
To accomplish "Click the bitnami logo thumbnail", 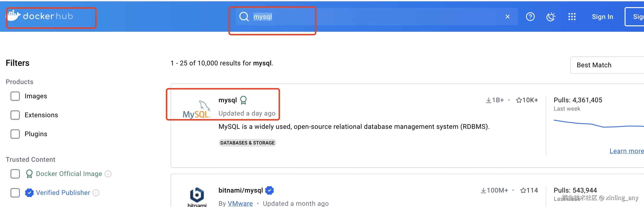I will pos(197,197).
